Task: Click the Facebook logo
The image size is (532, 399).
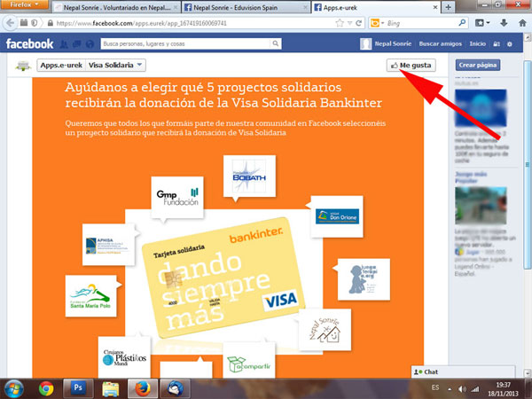Action: tap(29, 43)
